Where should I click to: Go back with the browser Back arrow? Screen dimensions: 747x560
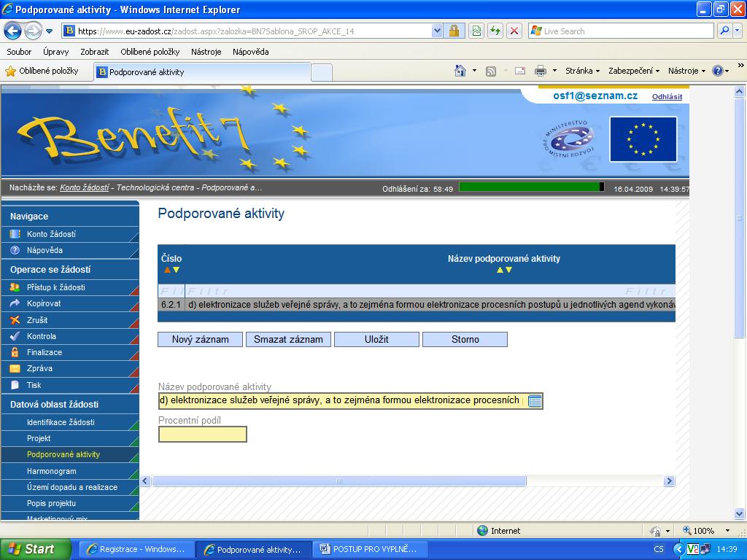tap(13, 31)
